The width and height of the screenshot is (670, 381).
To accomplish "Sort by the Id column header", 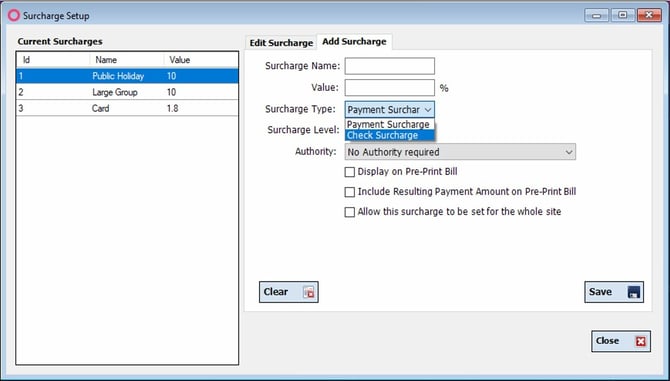I will coord(53,60).
